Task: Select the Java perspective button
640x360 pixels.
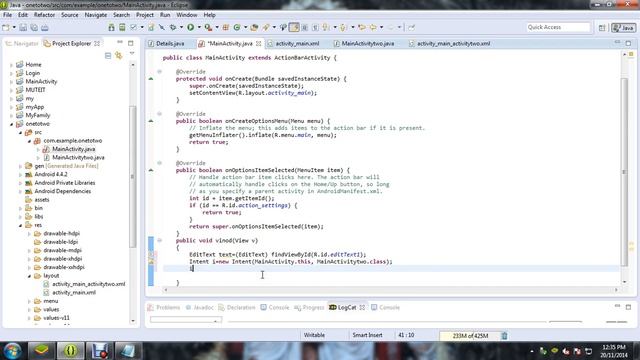Action: click(x=623, y=27)
